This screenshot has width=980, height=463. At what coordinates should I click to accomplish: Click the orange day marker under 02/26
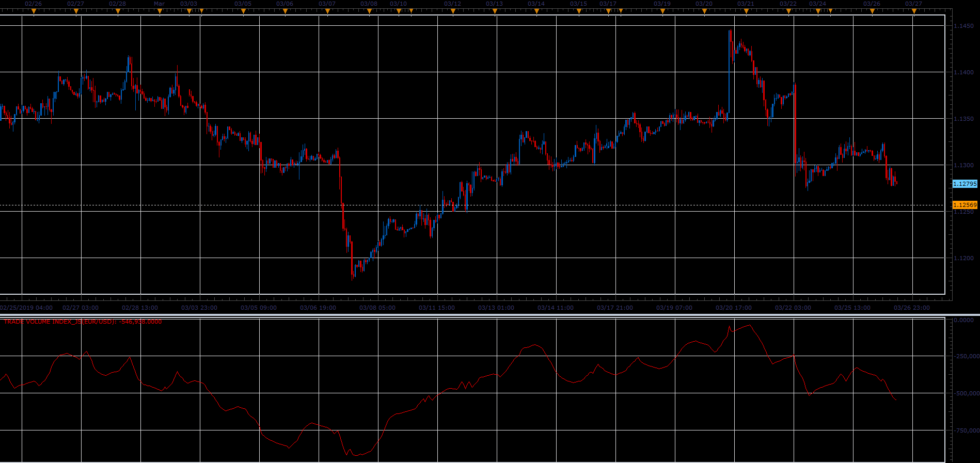point(34,11)
